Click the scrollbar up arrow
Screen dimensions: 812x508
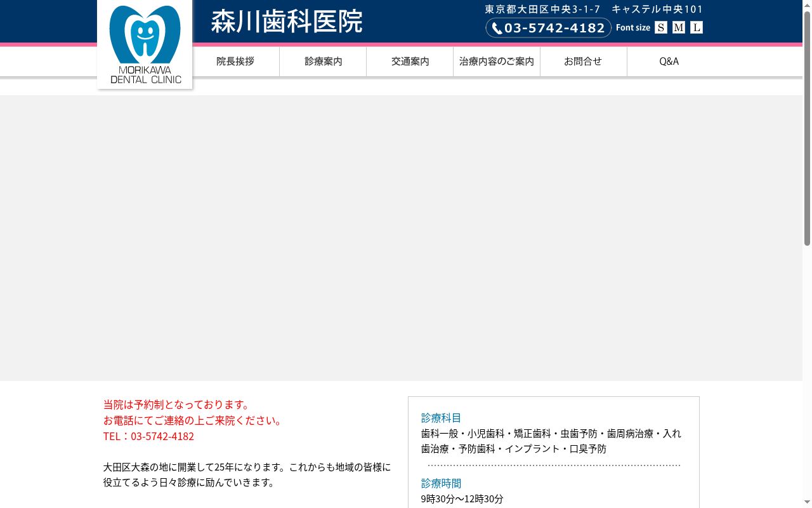point(807,5)
